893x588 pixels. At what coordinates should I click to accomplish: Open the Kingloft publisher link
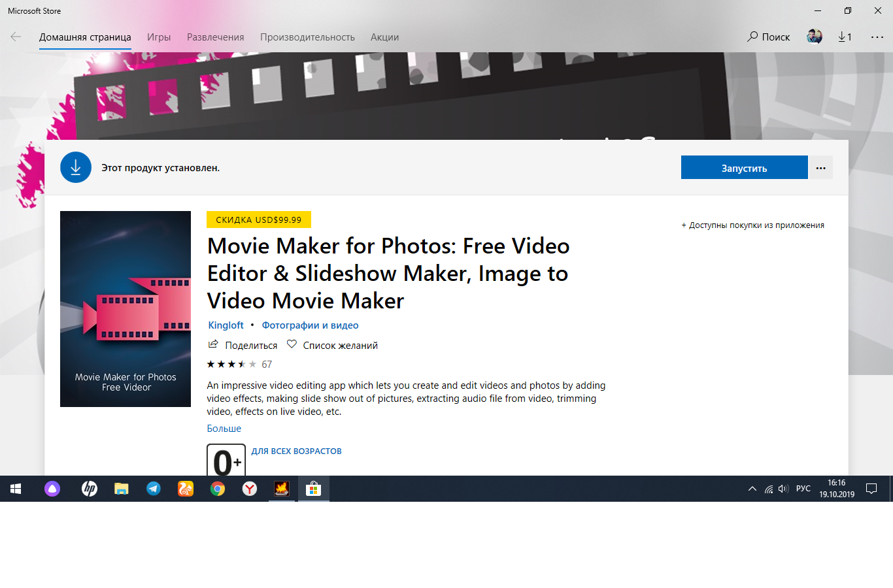(226, 325)
